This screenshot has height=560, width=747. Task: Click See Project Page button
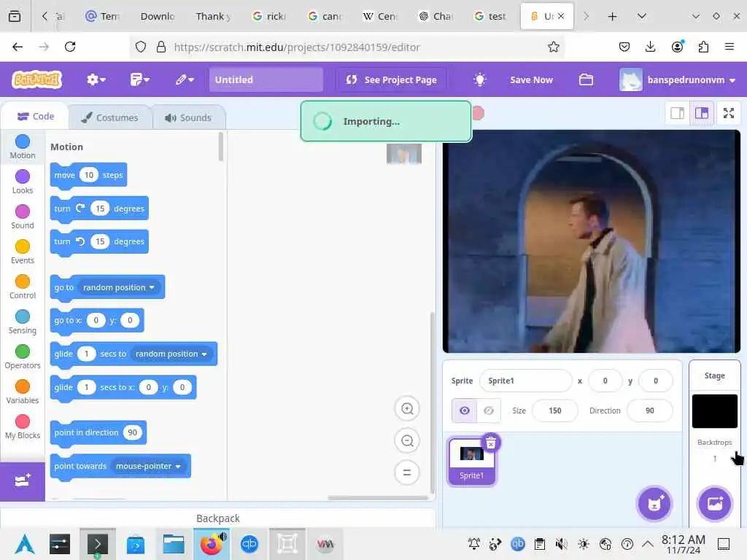pos(391,79)
